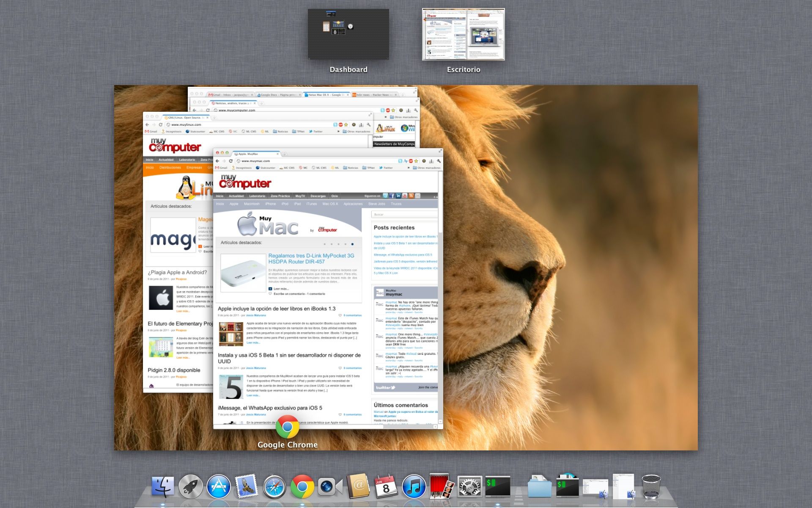Open System Preferences gear icon
This screenshot has height=508, width=812.
tap(469, 487)
